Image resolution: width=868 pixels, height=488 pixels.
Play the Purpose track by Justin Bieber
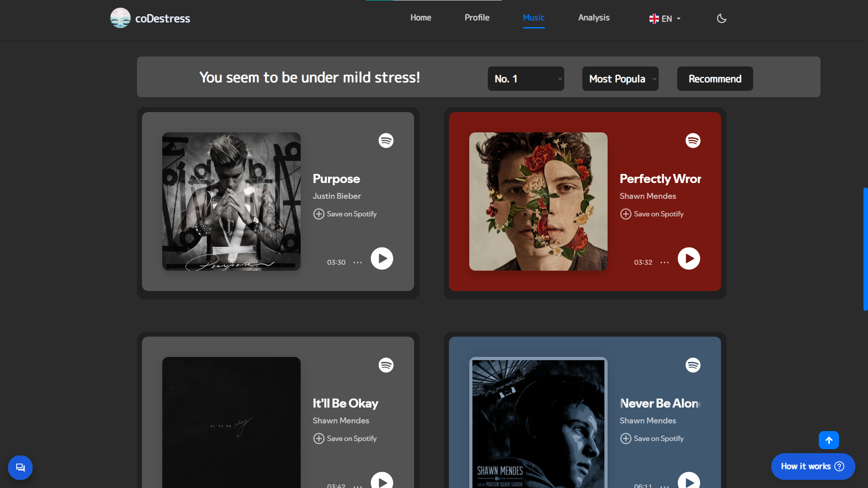click(x=382, y=258)
